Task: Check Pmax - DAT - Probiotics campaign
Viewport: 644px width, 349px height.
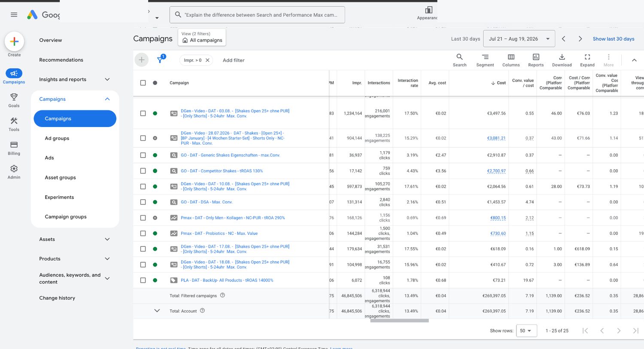Action: coord(143,234)
